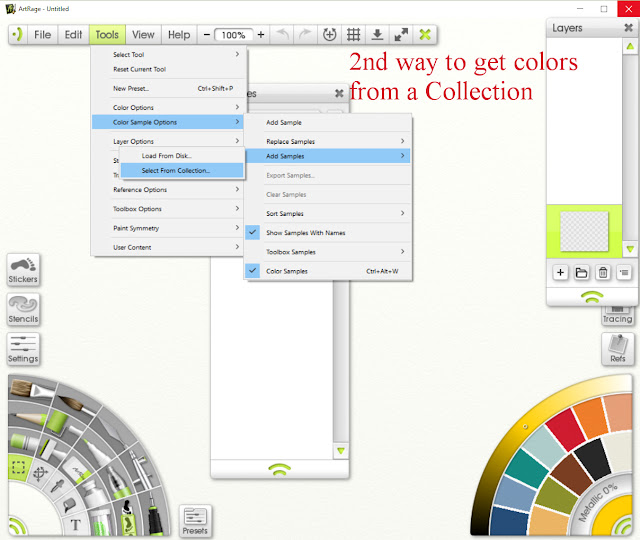Select the Pencil tool

(x=27, y=418)
